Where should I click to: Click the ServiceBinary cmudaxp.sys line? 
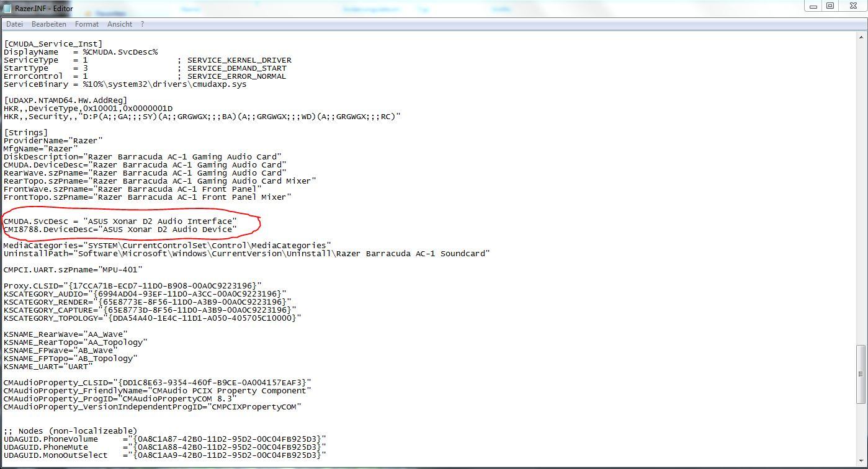pyautogui.click(x=125, y=84)
